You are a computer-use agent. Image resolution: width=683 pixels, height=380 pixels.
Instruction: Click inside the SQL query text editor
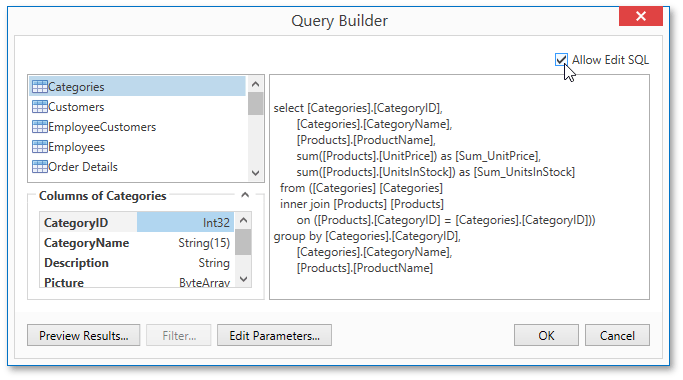click(460, 187)
